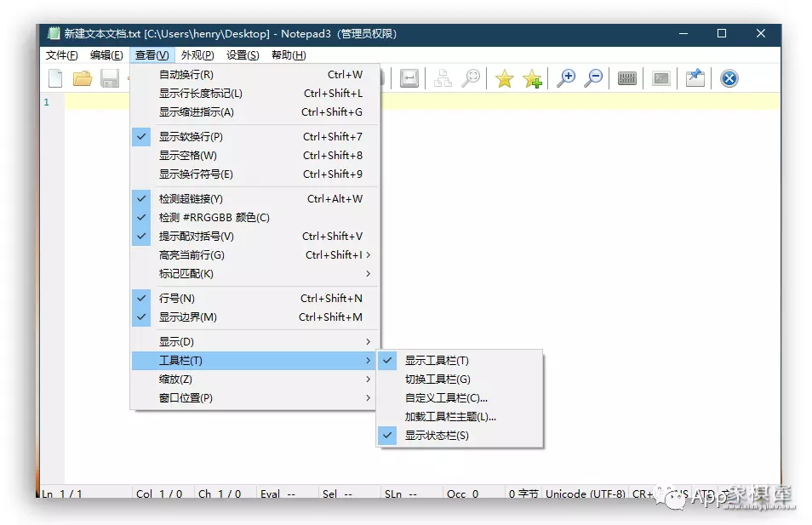Uncheck 检测 #RRGGBB 颜色(C) option
The height and width of the screenshot is (525, 812).
(255, 218)
